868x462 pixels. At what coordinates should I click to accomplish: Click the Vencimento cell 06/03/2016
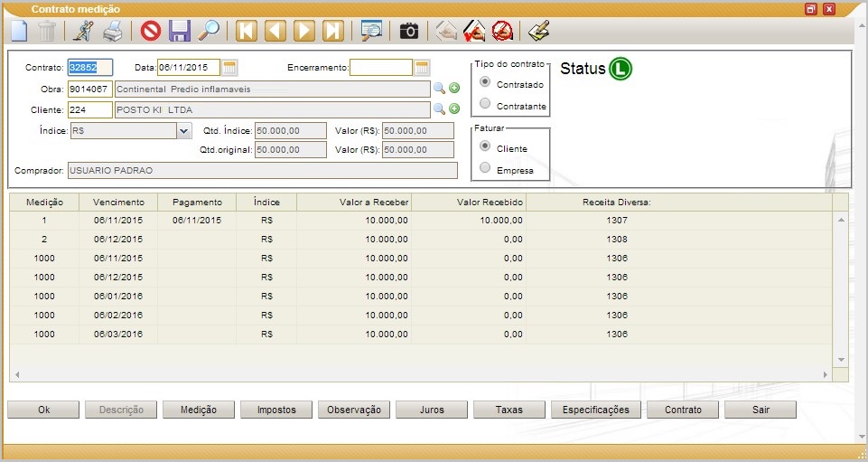point(118,334)
